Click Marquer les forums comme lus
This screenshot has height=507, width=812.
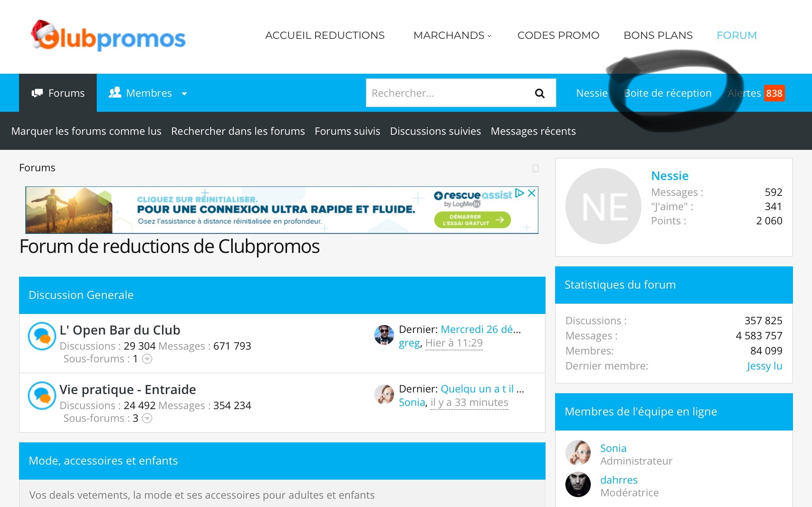coord(86,131)
